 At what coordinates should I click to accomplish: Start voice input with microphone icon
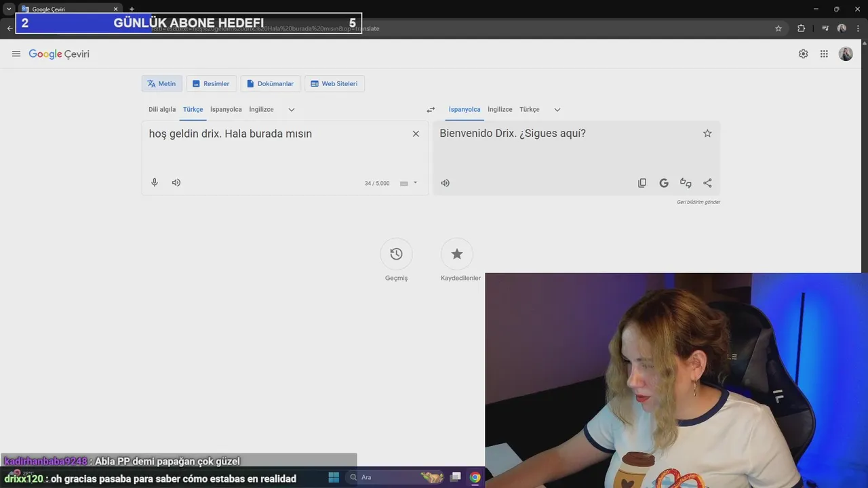pyautogui.click(x=155, y=182)
